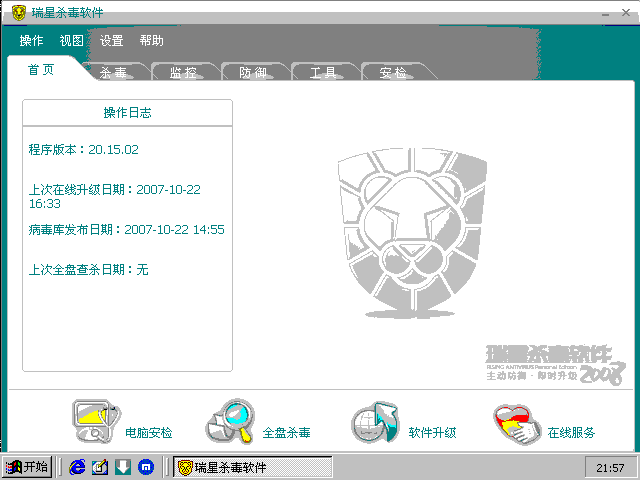Minimize the 瑞星杀毒软件 window
640x480 pixels.
[605, 13]
